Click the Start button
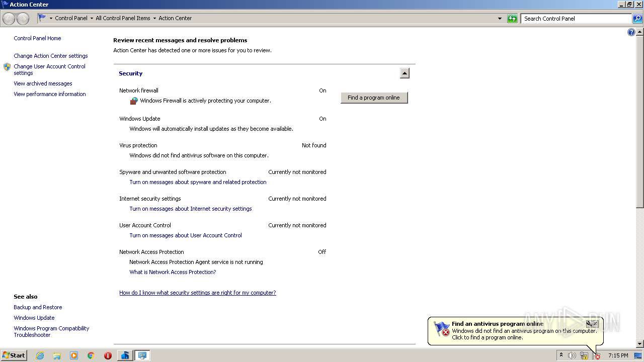Screen dimensions: 644x362 pyautogui.click(x=14, y=355)
